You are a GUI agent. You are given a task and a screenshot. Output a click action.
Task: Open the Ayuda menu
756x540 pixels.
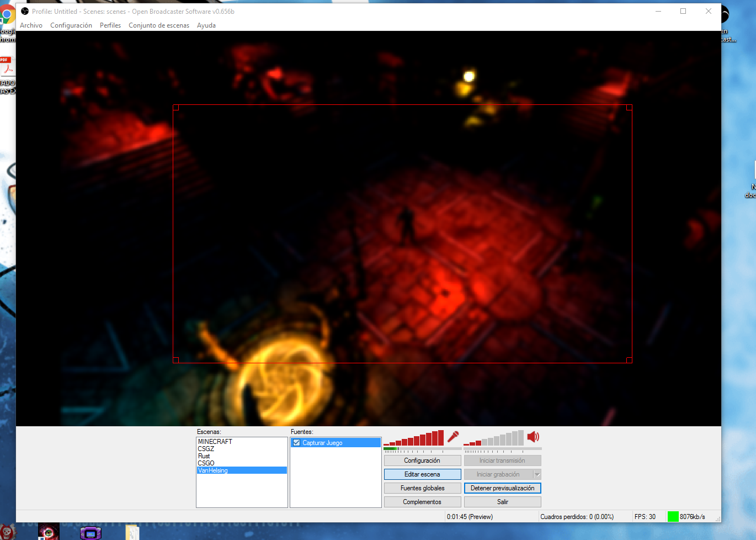(206, 25)
